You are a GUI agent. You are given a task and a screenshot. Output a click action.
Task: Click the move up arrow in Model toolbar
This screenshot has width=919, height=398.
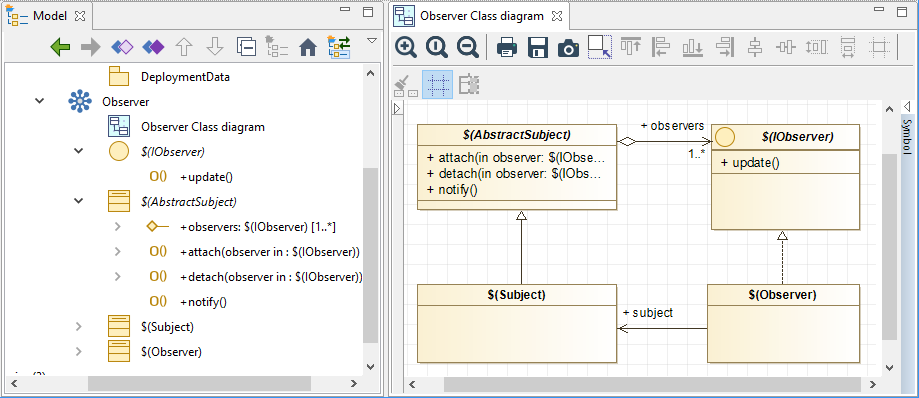pos(184,47)
